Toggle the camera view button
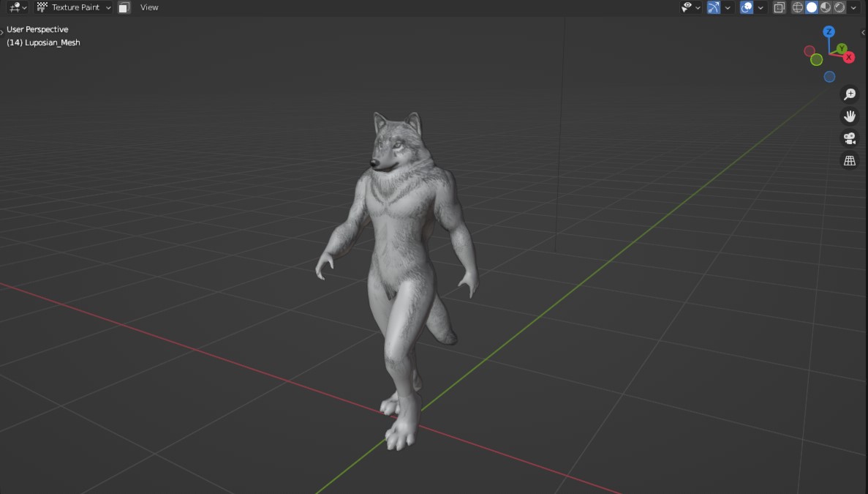Image resolution: width=868 pixels, height=494 pixels. (x=850, y=138)
